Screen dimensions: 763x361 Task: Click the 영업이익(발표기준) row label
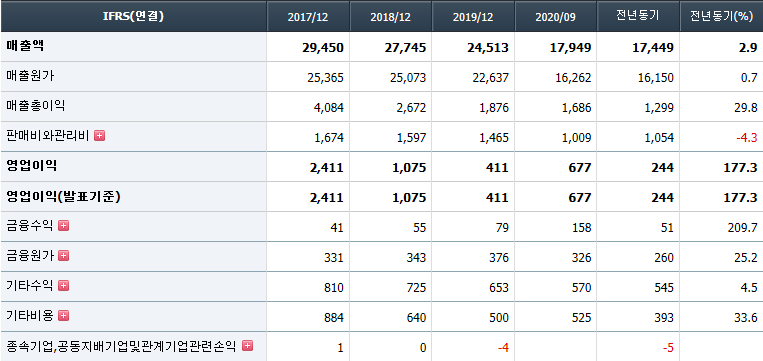click(x=63, y=196)
